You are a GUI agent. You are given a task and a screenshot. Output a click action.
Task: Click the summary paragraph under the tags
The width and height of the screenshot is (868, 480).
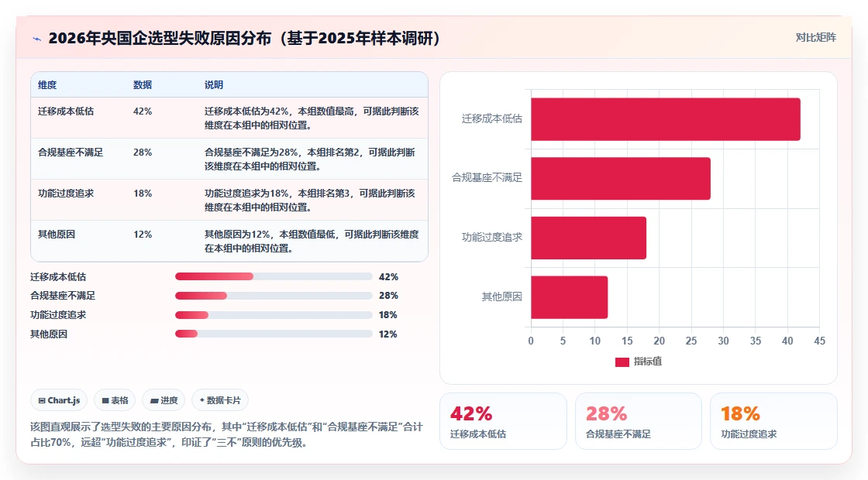click(226, 434)
